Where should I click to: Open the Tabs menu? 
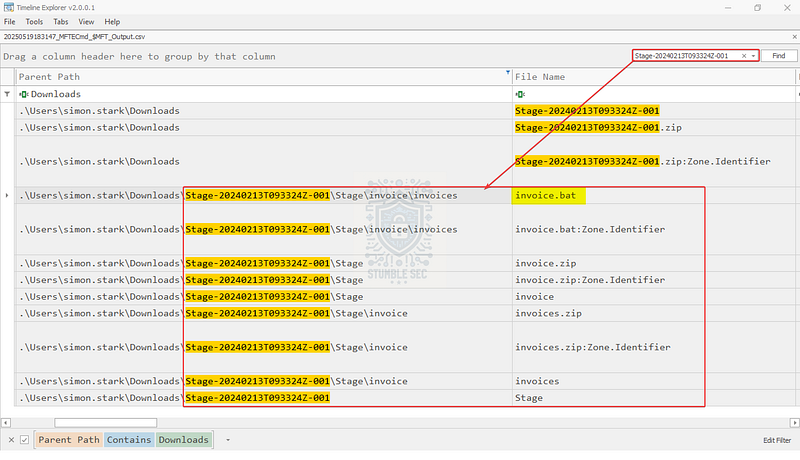point(61,22)
